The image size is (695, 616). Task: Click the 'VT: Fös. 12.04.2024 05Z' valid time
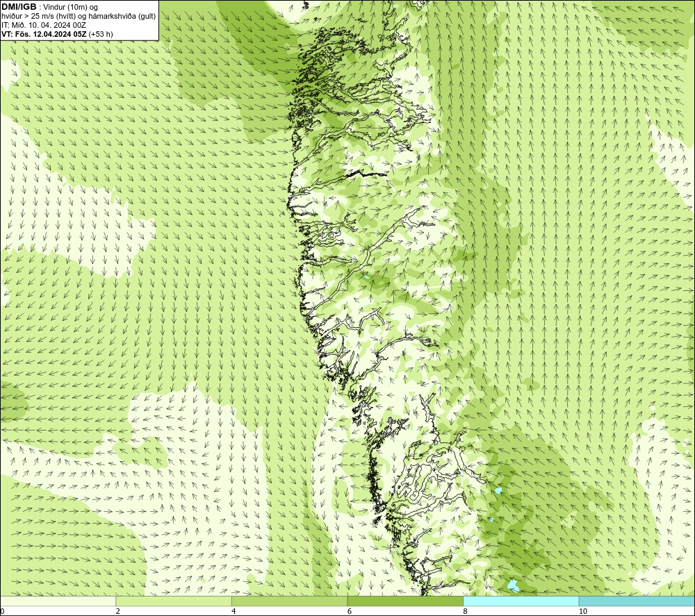click(x=44, y=34)
